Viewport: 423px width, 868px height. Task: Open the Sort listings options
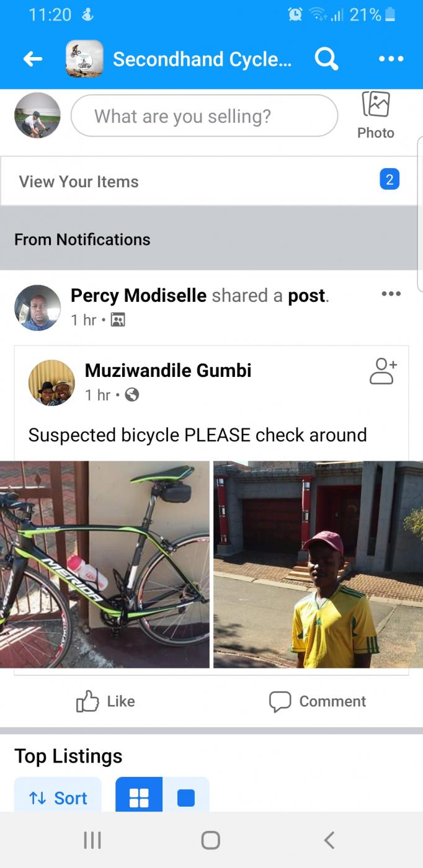(x=58, y=797)
